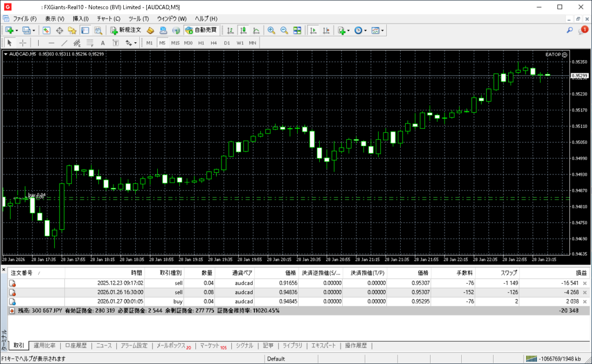Switch to the 口座履歴 tab
The image size is (592, 364).
pyautogui.click(x=75, y=346)
